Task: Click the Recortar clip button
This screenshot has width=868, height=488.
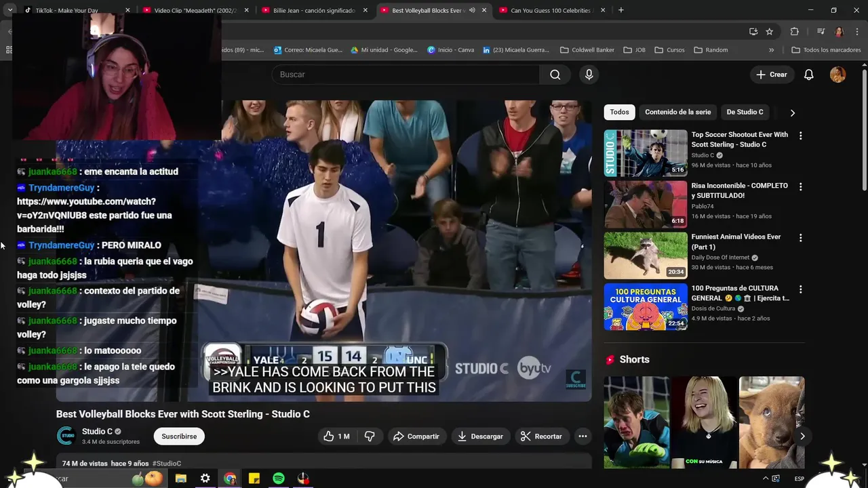Action: pos(541,436)
